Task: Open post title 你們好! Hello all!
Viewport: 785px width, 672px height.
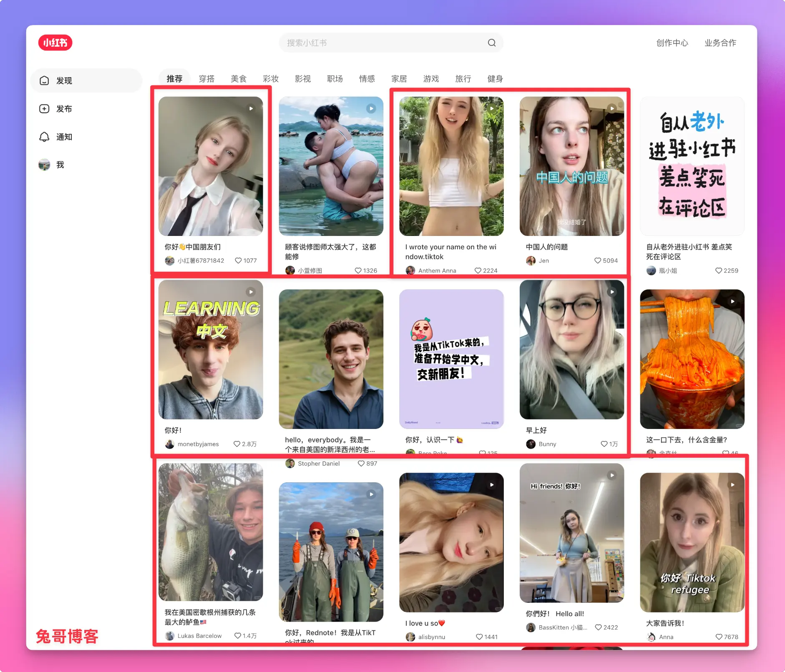Action: pyautogui.click(x=555, y=614)
